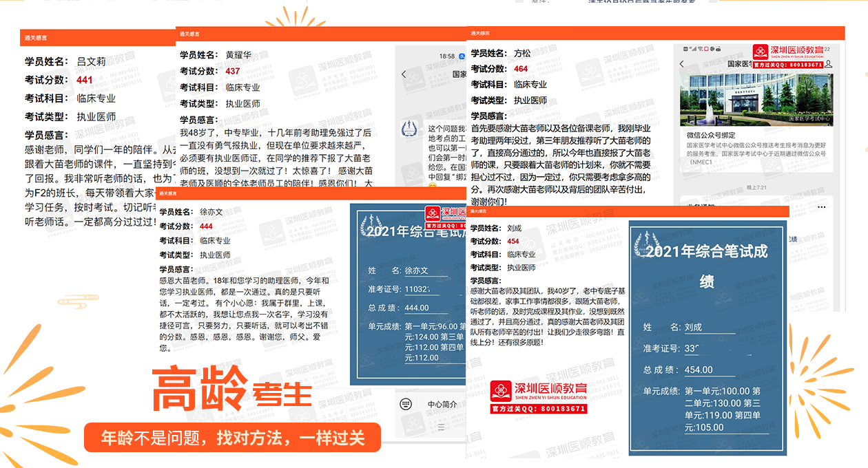Click the three-dots more icon on message card
The image size is (868, 468).
click(820, 207)
